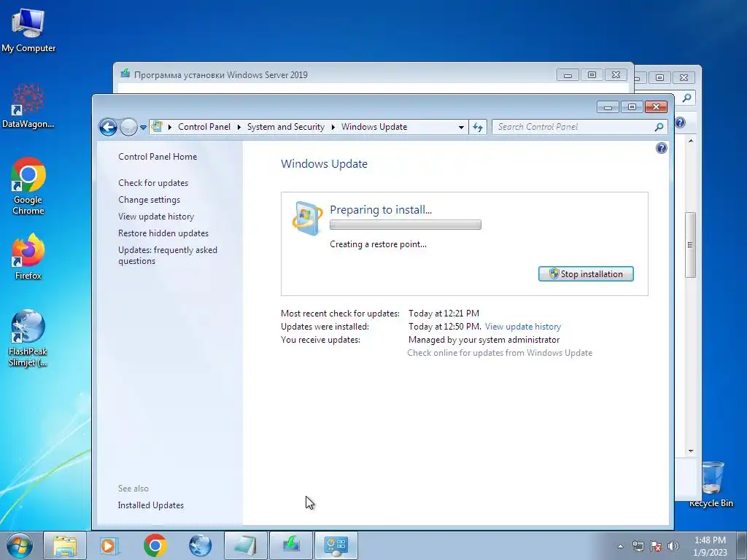Launch Firefox desktop shortcut

pyautogui.click(x=28, y=256)
